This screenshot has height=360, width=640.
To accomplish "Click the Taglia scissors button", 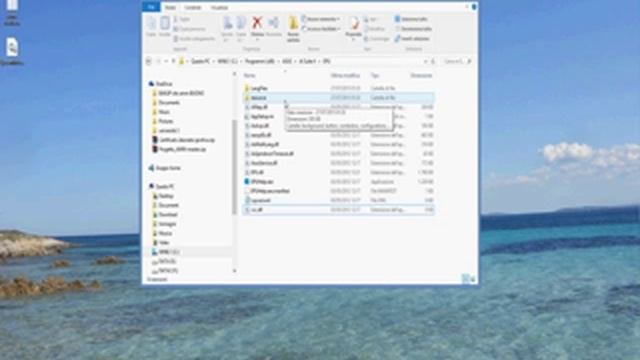I will (182, 19).
